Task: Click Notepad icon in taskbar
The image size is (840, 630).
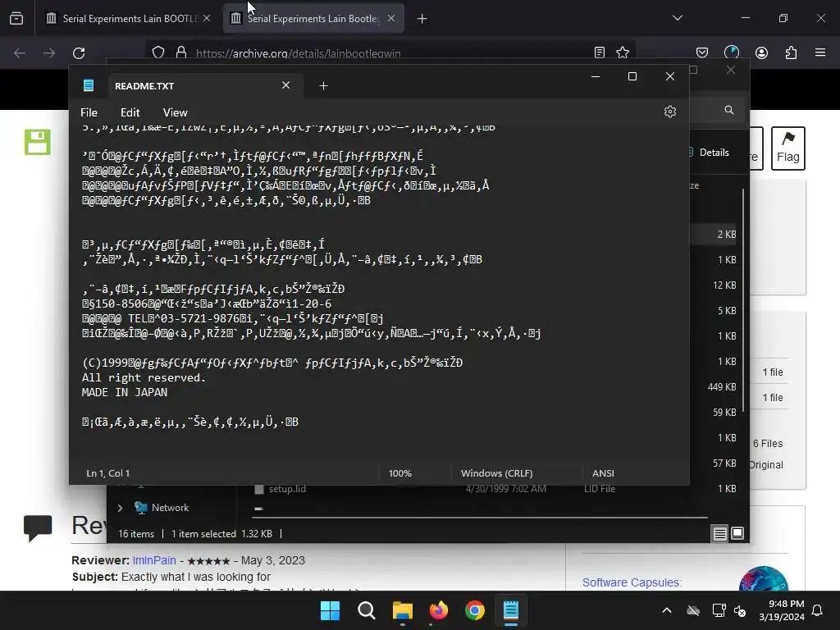Action: [510, 610]
